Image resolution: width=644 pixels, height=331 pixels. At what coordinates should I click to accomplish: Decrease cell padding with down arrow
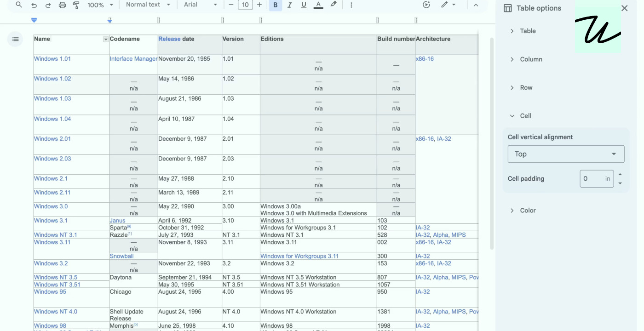[x=620, y=183]
